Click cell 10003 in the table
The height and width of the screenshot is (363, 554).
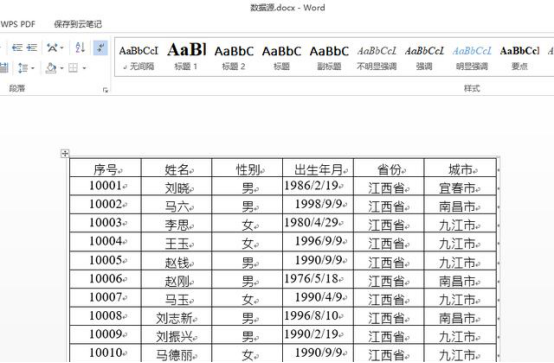click(105, 222)
